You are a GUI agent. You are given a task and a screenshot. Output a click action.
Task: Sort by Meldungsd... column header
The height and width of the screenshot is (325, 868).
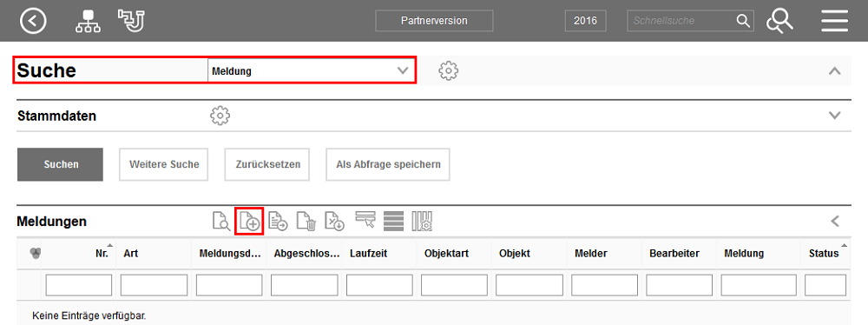[229, 254]
